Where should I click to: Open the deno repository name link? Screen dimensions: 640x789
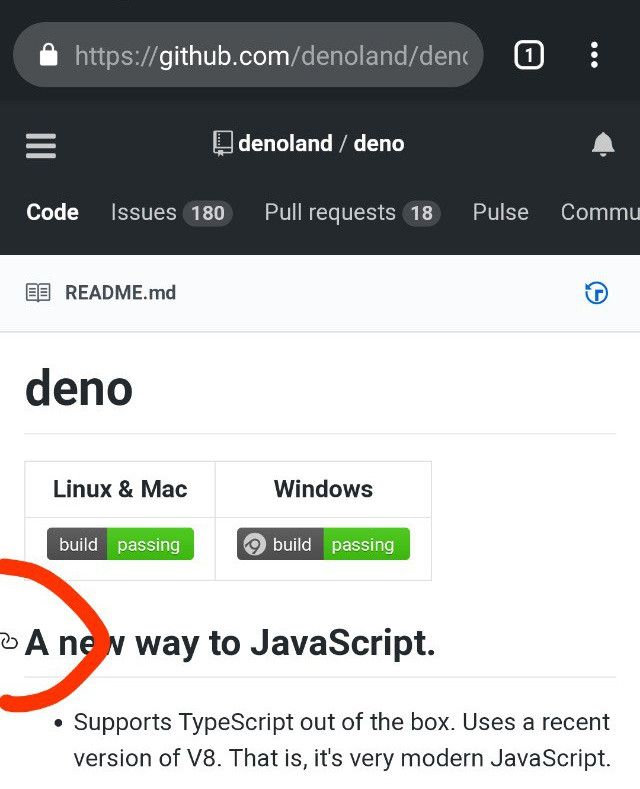pos(379,144)
